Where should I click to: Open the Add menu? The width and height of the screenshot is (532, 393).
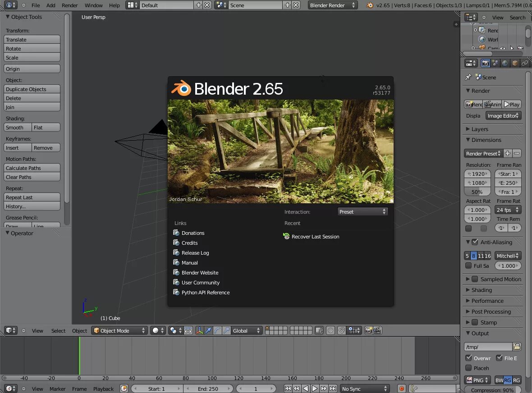coord(51,5)
